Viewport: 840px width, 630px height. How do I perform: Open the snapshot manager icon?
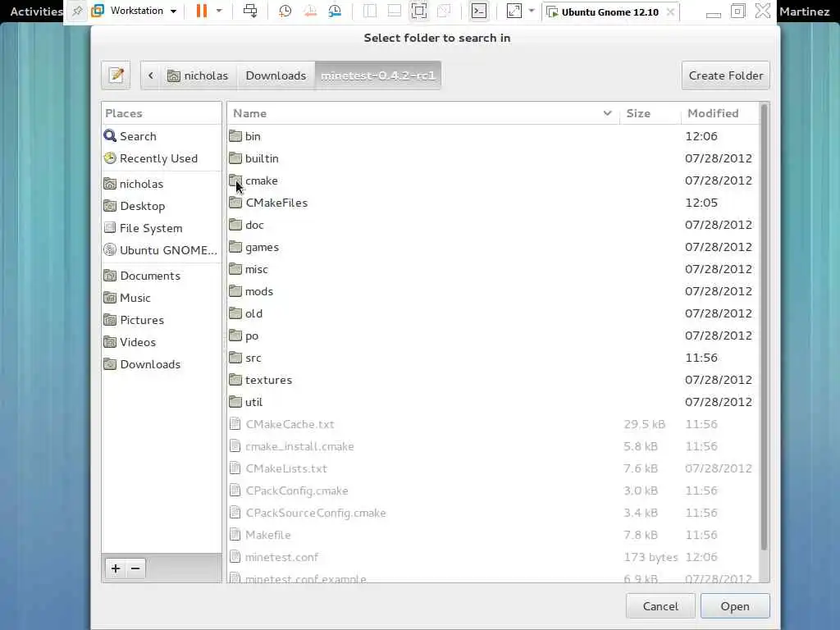[335, 11]
